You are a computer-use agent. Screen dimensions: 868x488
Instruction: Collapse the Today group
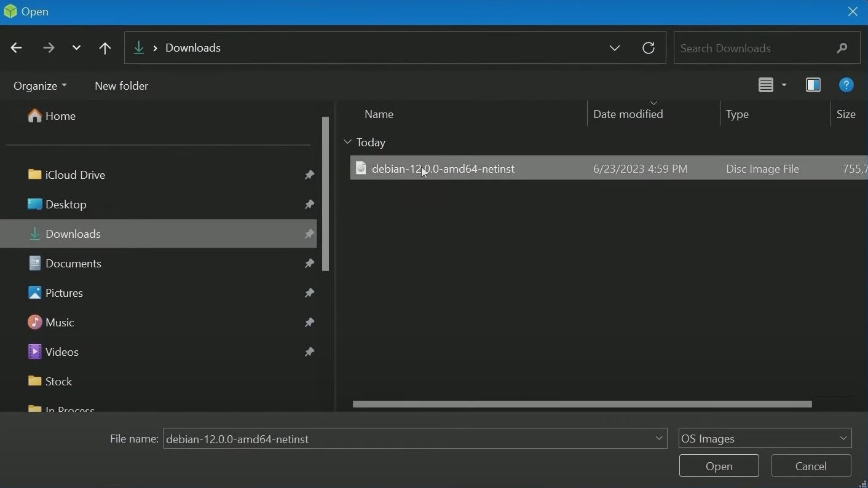click(348, 143)
